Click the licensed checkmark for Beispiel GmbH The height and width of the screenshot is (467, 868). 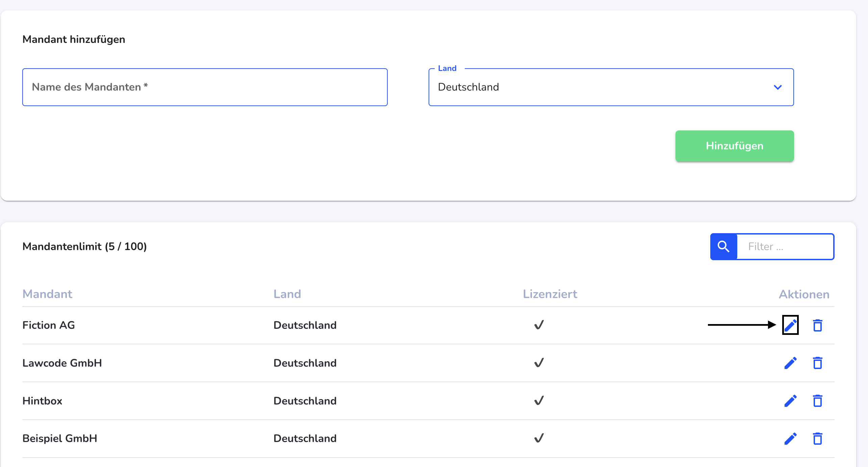[539, 438]
